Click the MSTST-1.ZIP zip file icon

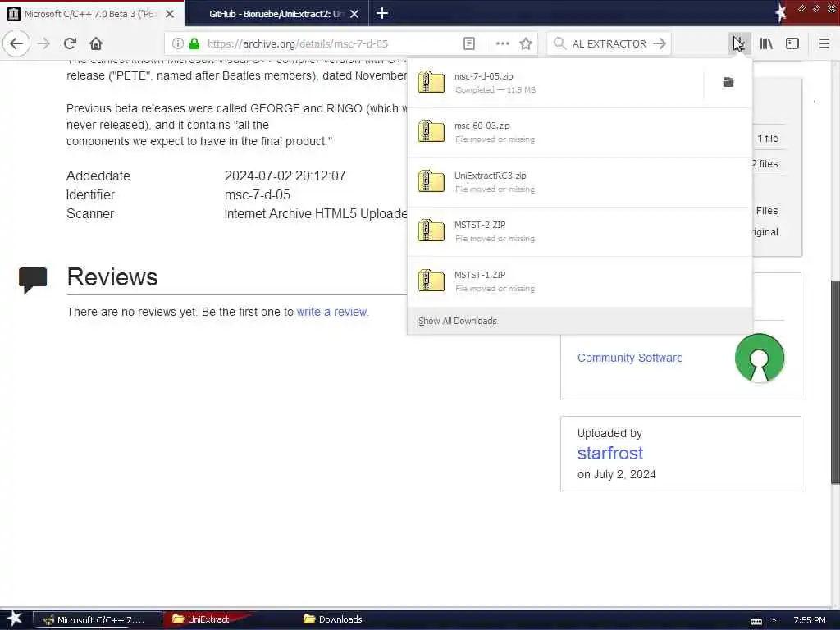pos(431,281)
